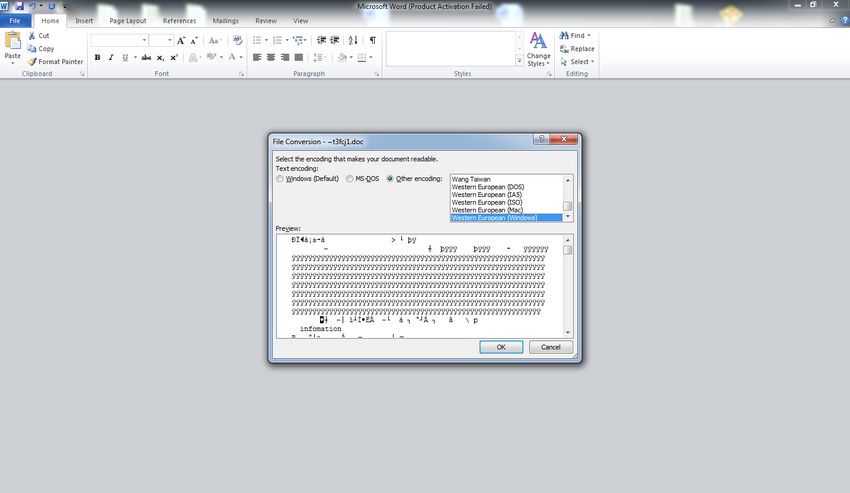Screen dimensions: 850x493
Task: Switch to the Page Layout tab
Action: click(x=128, y=21)
